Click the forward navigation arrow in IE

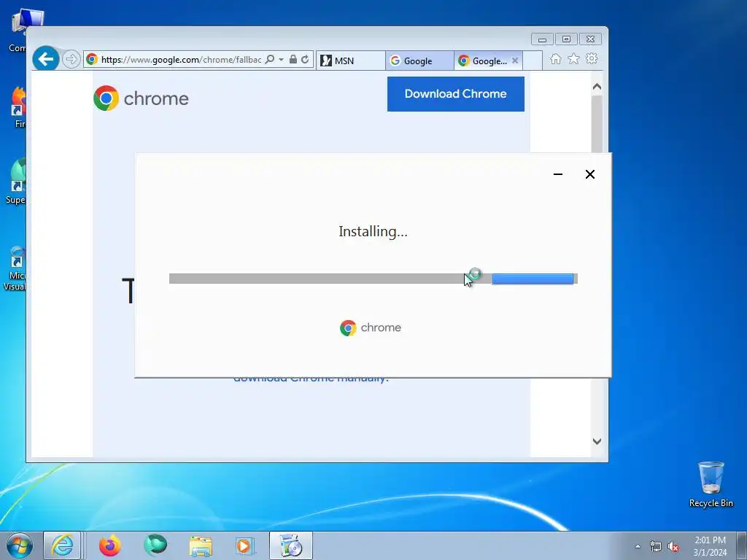[x=71, y=59]
